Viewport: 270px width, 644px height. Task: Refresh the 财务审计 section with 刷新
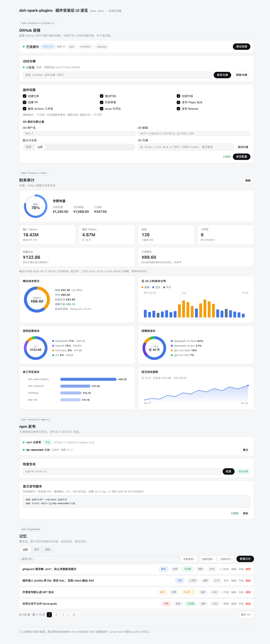[248, 180]
